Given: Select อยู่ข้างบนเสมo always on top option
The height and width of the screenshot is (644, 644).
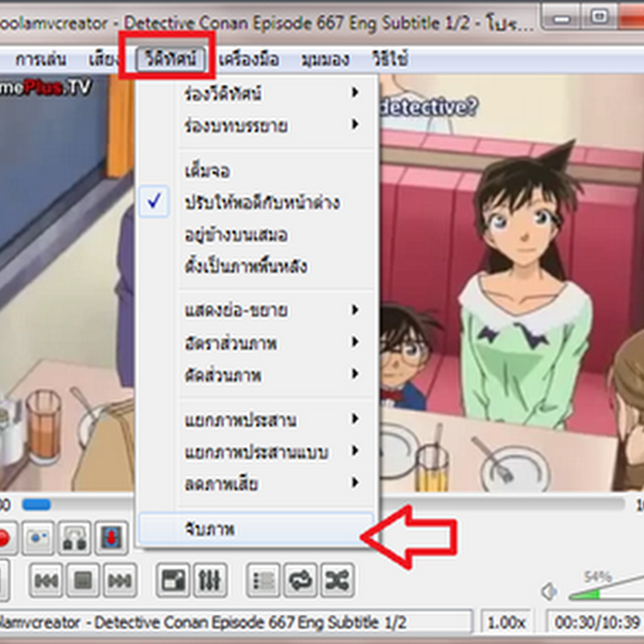Looking at the screenshot, I should coord(255,234).
